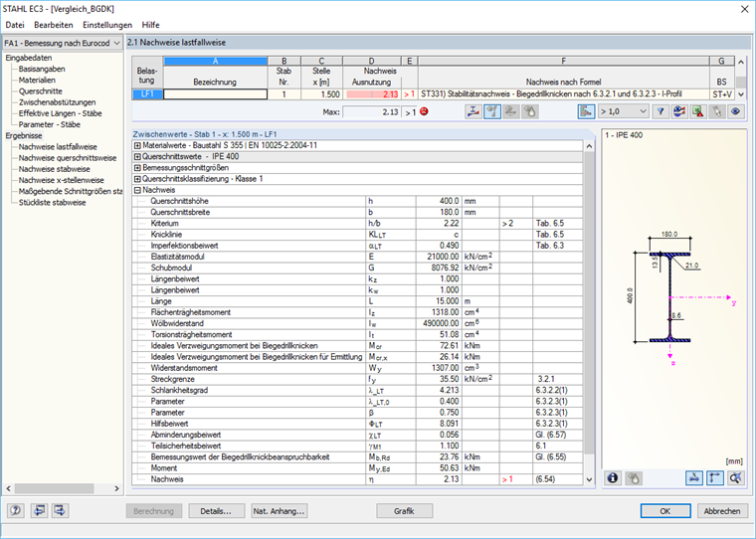Select Nachweise lastfallweise in the navigator
Viewport: 756px width, 539px height.
(58, 147)
